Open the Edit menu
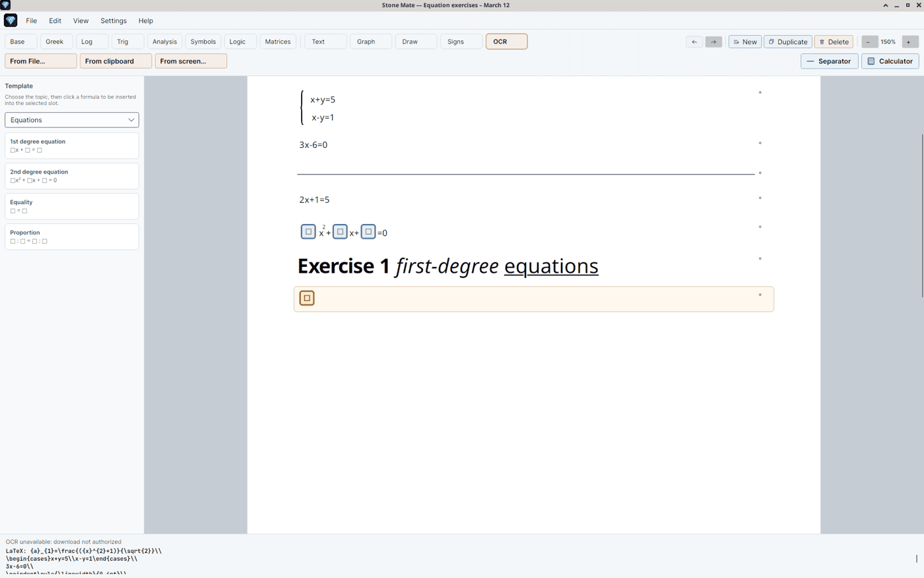This screenshot has height=578, width=924. (x=55, y=20)
